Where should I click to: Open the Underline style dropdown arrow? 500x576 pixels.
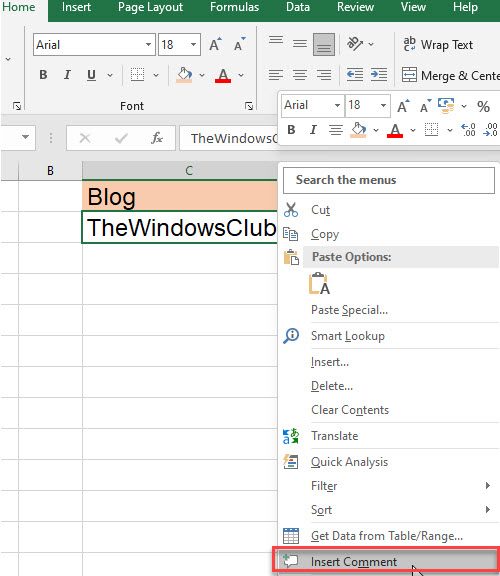[110, 75]
